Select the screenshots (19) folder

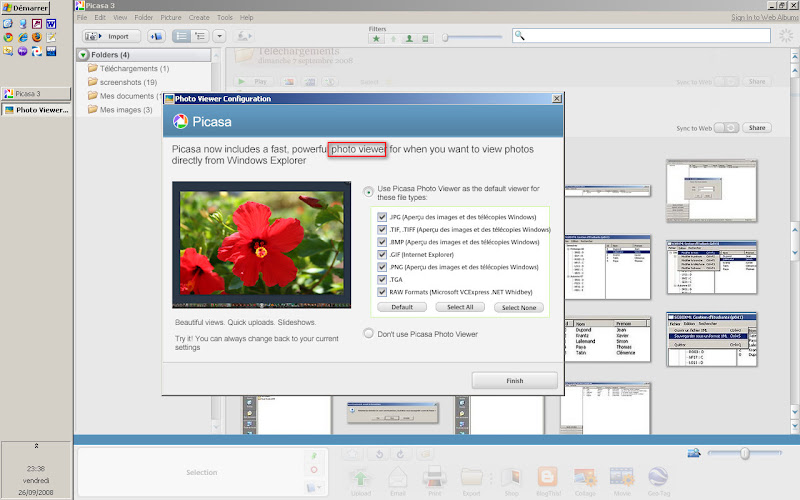[128, 82]
